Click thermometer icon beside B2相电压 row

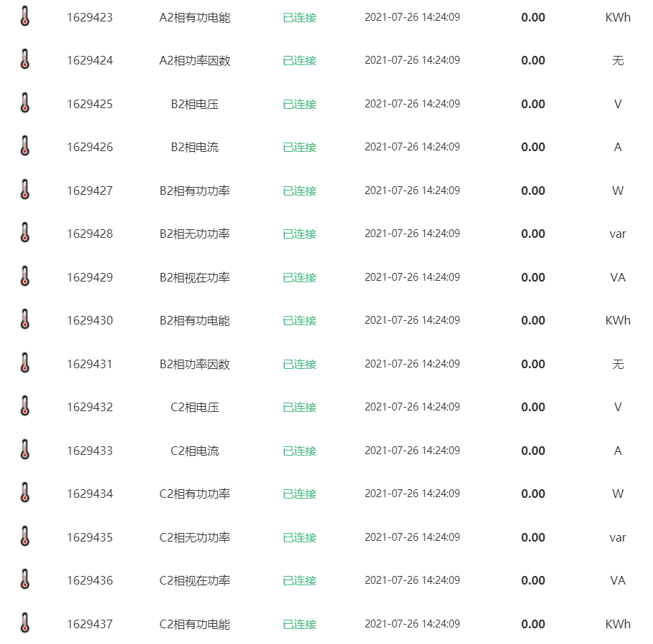[x=25, y=104]
